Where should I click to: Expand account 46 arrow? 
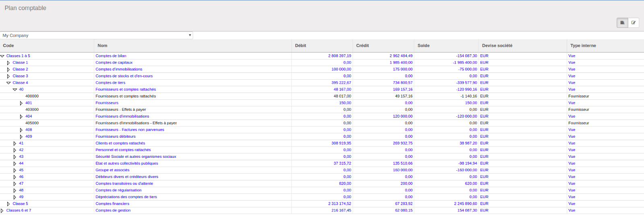pyautogui.click(x=15, y=177)
